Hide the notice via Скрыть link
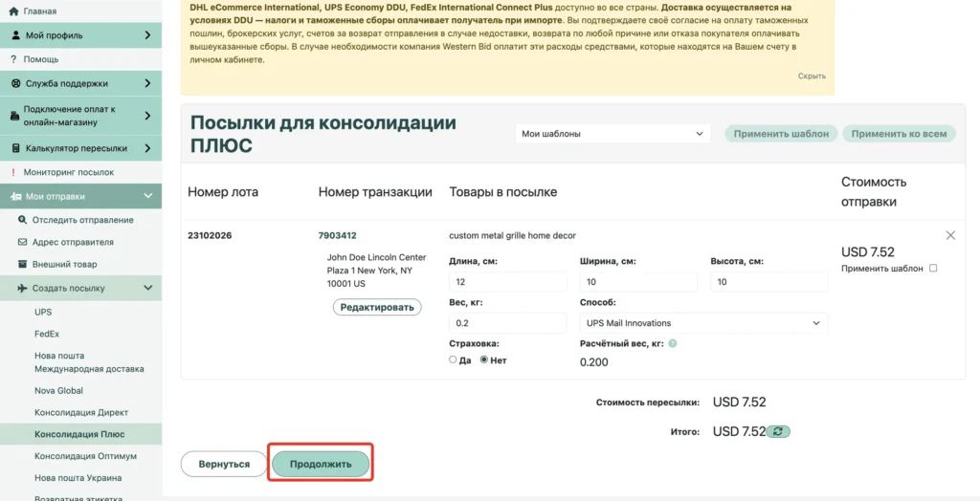 coord(812,76)
